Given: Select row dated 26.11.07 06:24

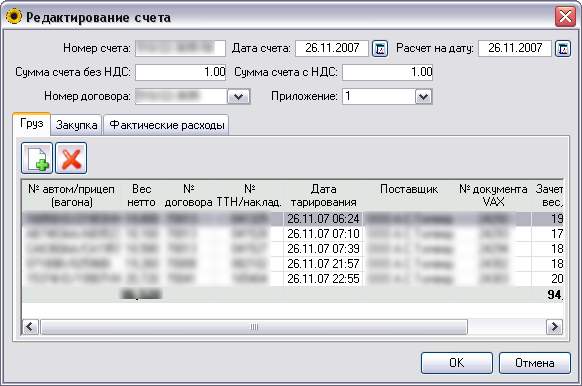Looking at the screenshot, I should (293, 219).
